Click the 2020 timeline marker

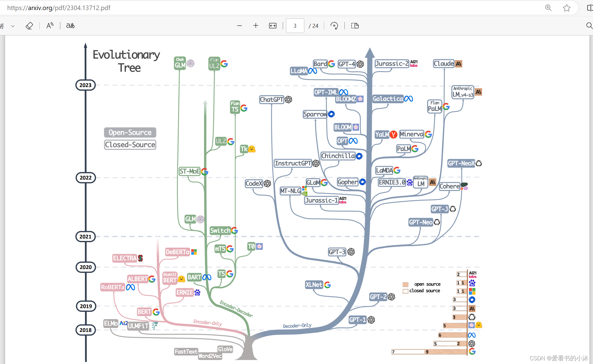[x=86, y=267]
